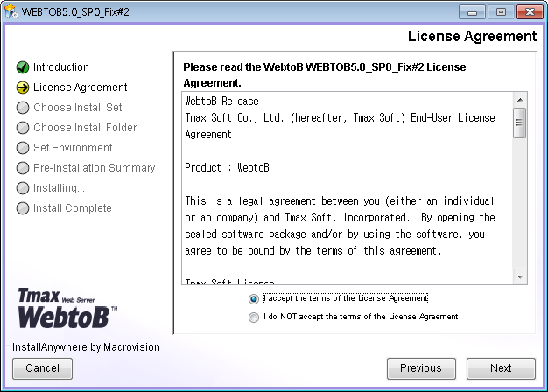The height and width of the screenshot is (392, 548).
Task: Click 'agree to be bound by the terms' line
Action: coord(313,251)
